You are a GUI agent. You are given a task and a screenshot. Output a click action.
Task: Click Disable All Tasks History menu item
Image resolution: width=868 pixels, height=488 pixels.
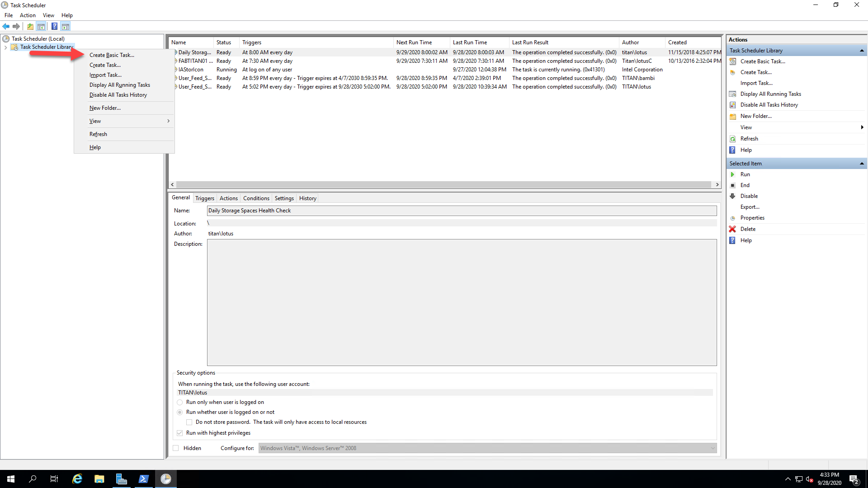(x=118, y=95)
